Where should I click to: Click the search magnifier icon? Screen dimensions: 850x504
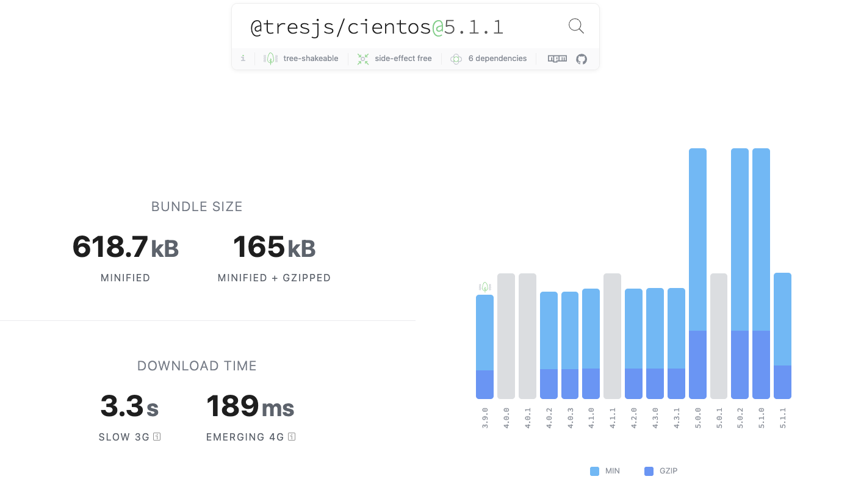[x=575, y=26]
